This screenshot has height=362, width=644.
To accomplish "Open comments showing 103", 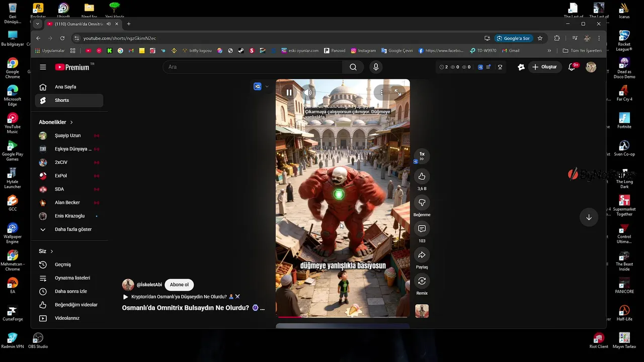I will [422, 229].
